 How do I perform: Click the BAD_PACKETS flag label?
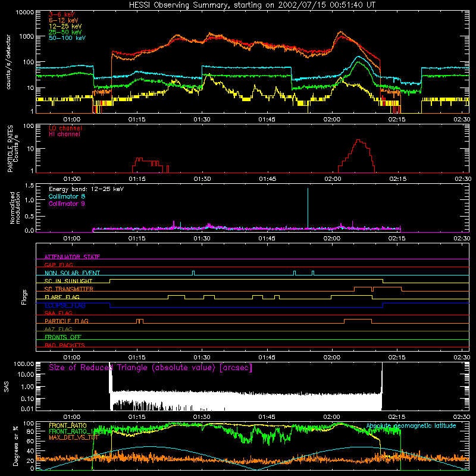[65, 345]
